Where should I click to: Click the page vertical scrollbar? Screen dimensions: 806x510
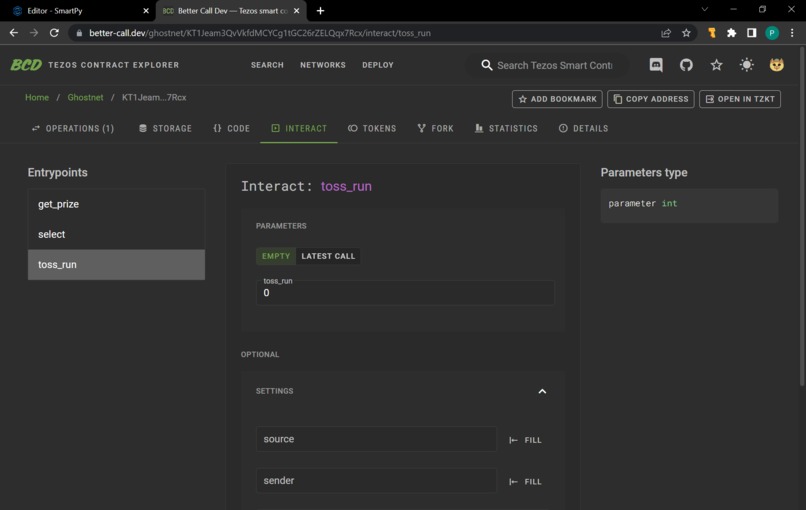(x=802, y=216)
